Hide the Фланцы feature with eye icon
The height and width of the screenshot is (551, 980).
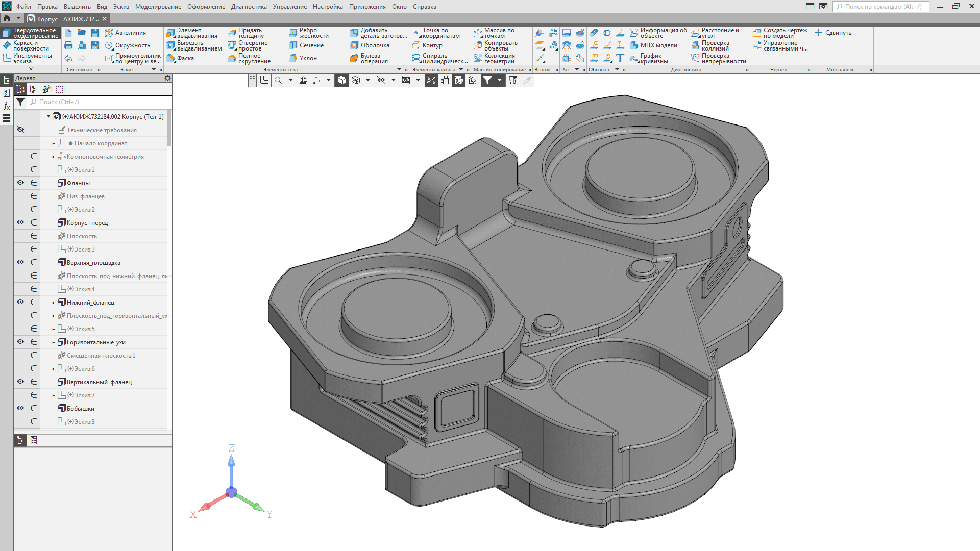pos(20,183)
